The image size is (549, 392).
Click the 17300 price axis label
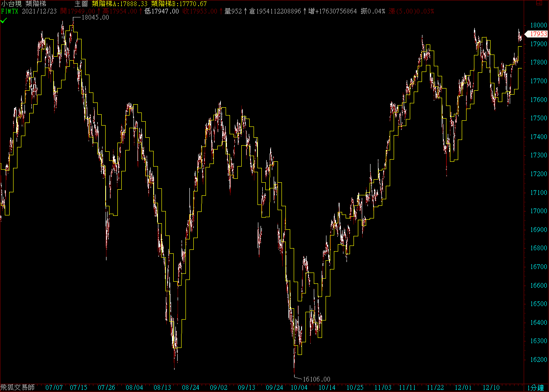pos(539,155)
